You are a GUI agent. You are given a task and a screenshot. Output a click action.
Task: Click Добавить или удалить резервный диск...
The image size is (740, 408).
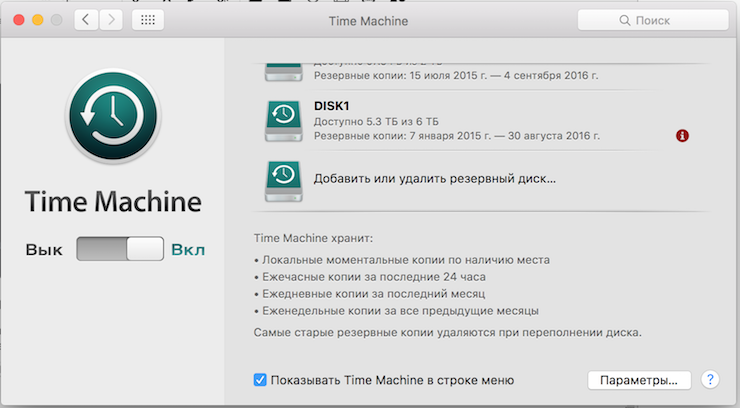(435, 179)
